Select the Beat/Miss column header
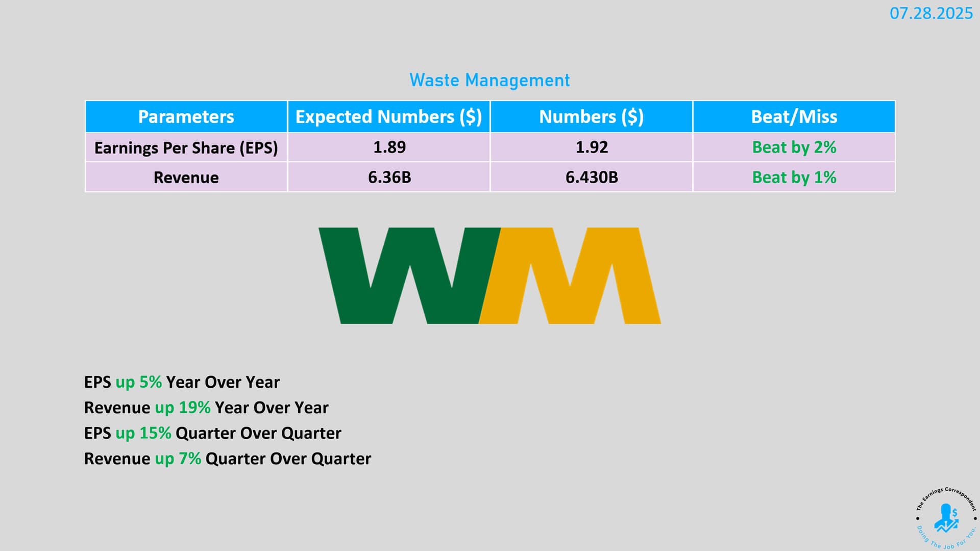 point(794,117)
